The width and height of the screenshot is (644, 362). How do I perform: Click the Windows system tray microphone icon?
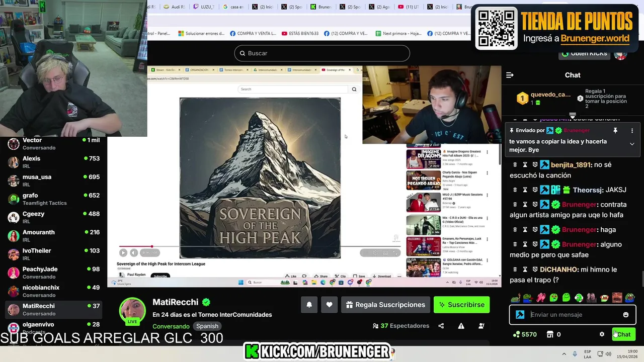coord(575,354)
